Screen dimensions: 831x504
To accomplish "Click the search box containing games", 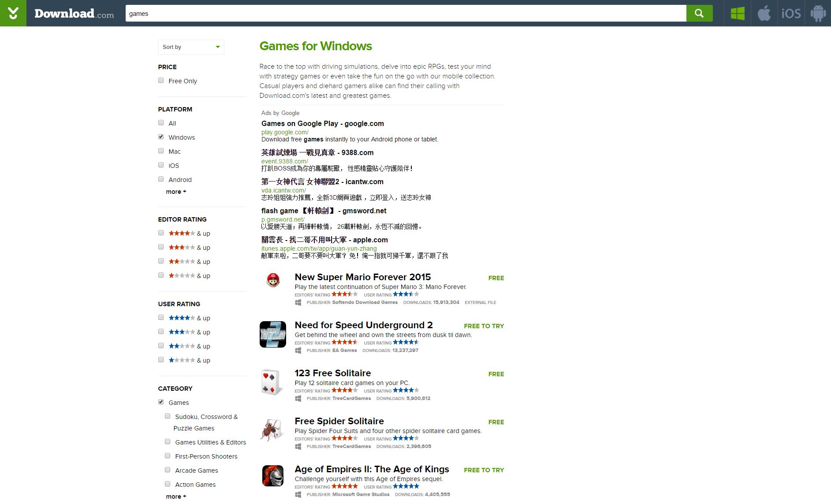I will (x=406, y=13).
